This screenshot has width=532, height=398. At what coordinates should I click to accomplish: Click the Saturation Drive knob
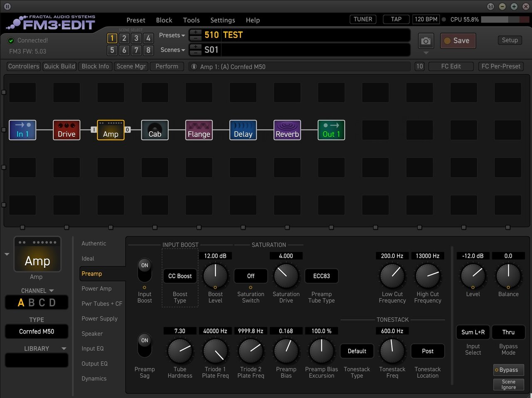click(x=286, y=275)
